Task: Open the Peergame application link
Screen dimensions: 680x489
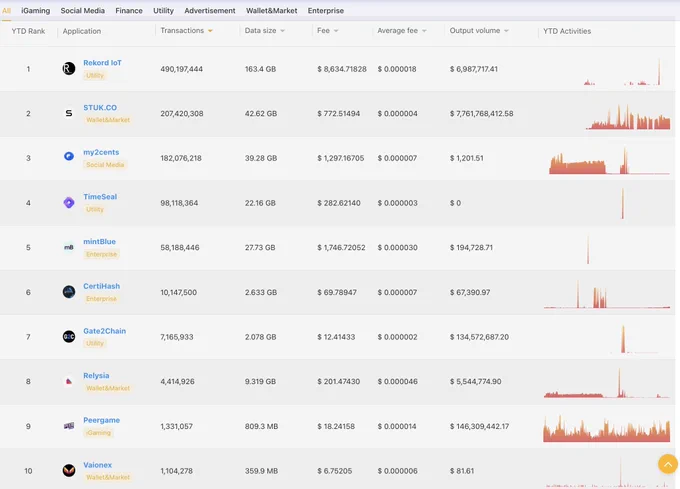Action: point(101,420)
